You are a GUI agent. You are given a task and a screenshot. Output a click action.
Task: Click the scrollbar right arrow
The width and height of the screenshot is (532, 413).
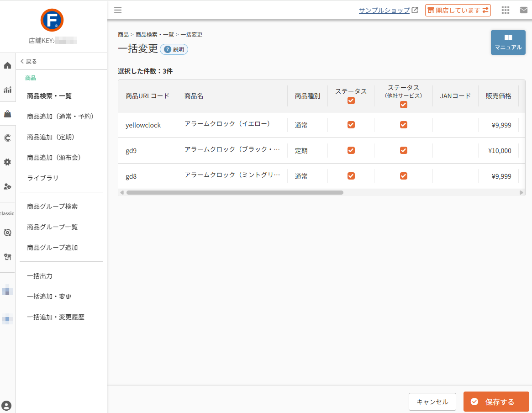pyautogui.click(x=521, y=192)
